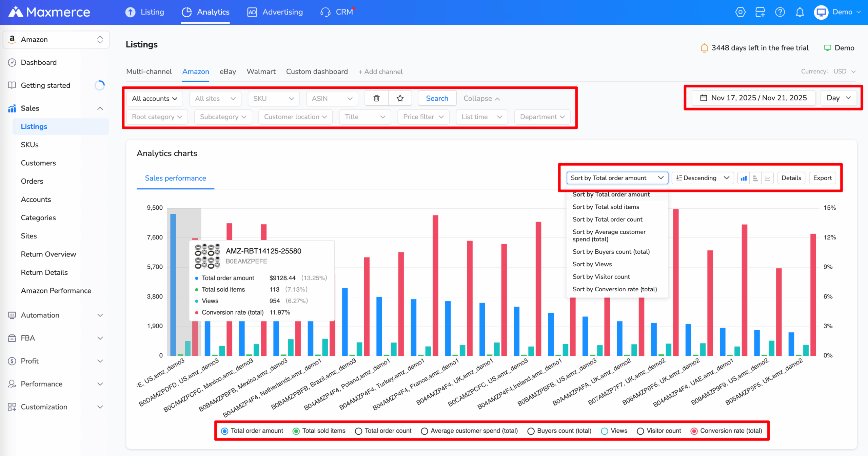Click the Maxmerce logo
The height and width of the screenshot is (456, 868).
[x=49, y=12]
